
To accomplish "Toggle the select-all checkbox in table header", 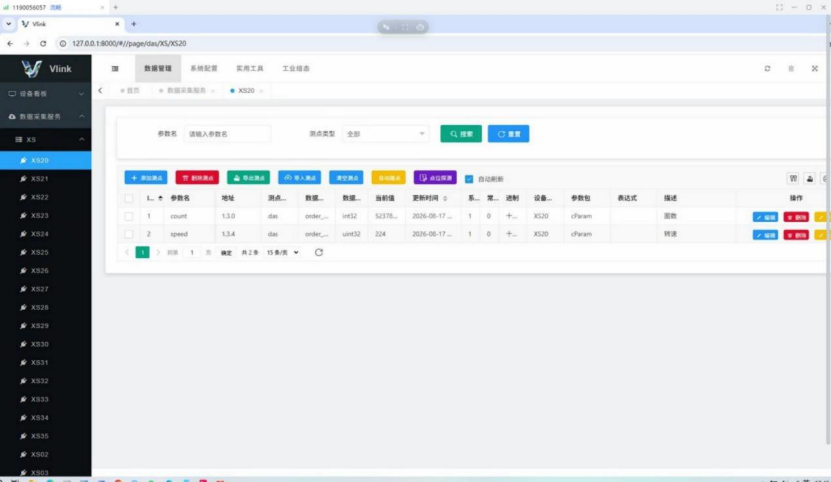I will point(129,198).
